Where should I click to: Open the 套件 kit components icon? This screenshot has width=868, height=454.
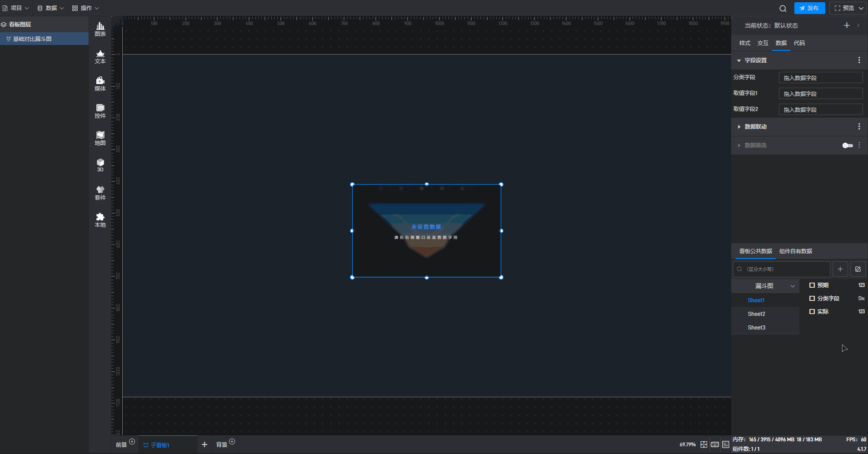[x=100, y=193]
